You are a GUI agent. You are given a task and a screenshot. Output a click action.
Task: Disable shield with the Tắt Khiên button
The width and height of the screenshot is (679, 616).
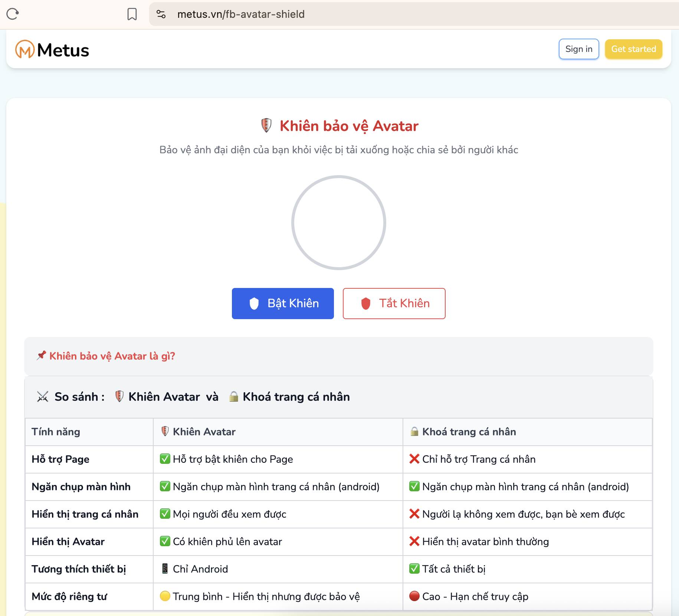(x=394, y=304)
